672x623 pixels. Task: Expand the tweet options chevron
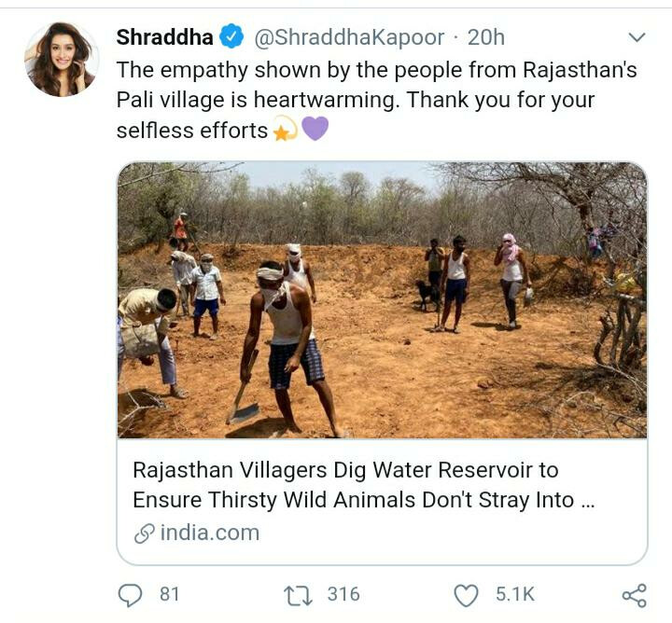(x=637, y=37)
